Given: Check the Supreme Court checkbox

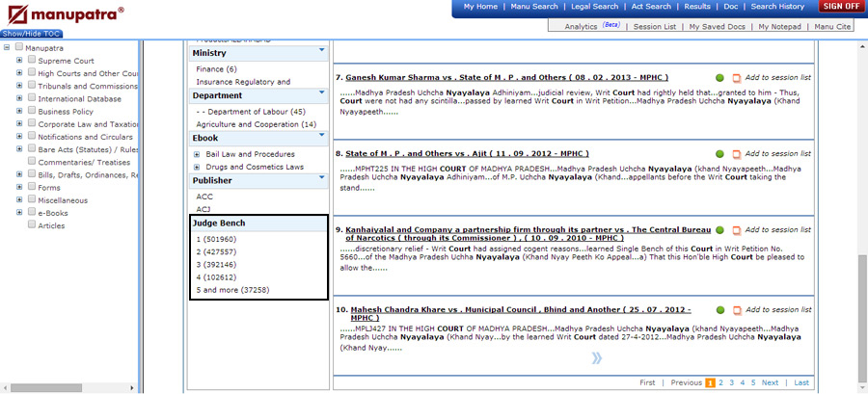Looking at the screenshot, I should [32, 61].
